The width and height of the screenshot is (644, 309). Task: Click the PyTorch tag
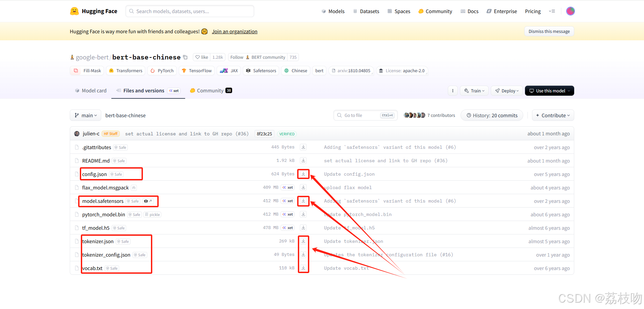click(x=162, y=71)
